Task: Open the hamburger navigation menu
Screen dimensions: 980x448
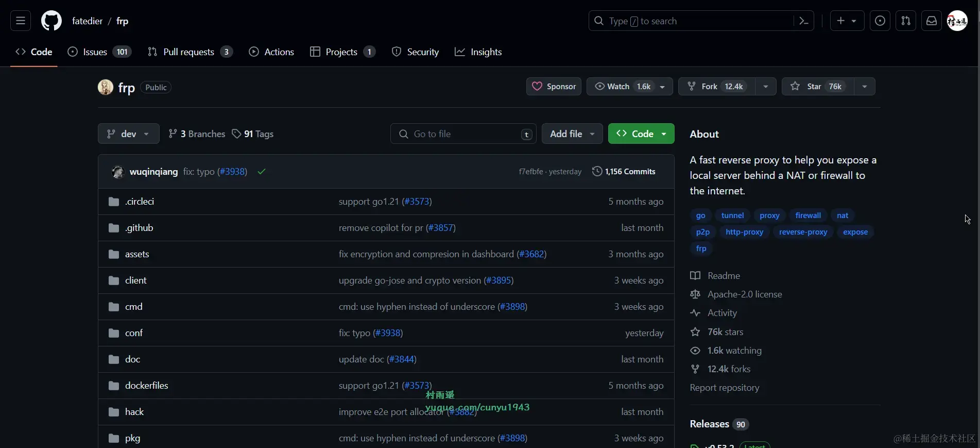Action: coord(21,21)
